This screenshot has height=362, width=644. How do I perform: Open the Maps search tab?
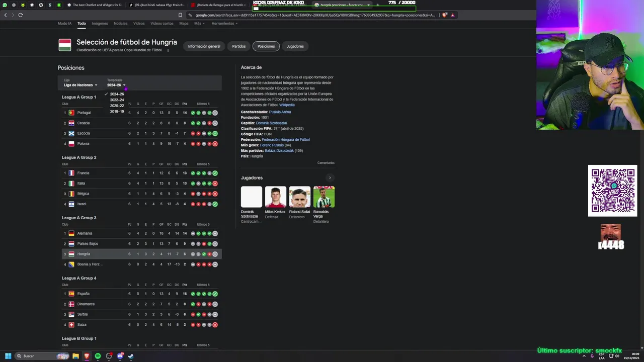click(x=184, y=24)
